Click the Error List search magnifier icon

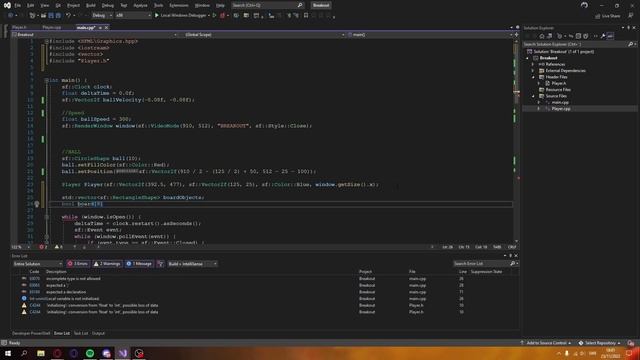(x=513, y=264)
